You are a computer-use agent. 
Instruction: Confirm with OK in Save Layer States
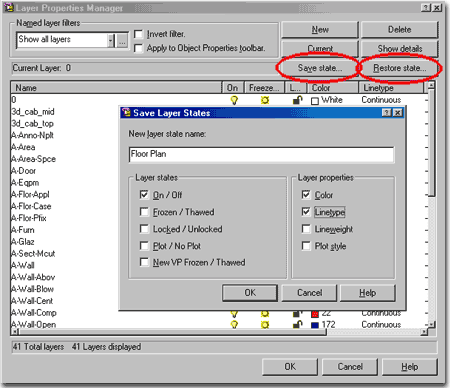(250, 293)
